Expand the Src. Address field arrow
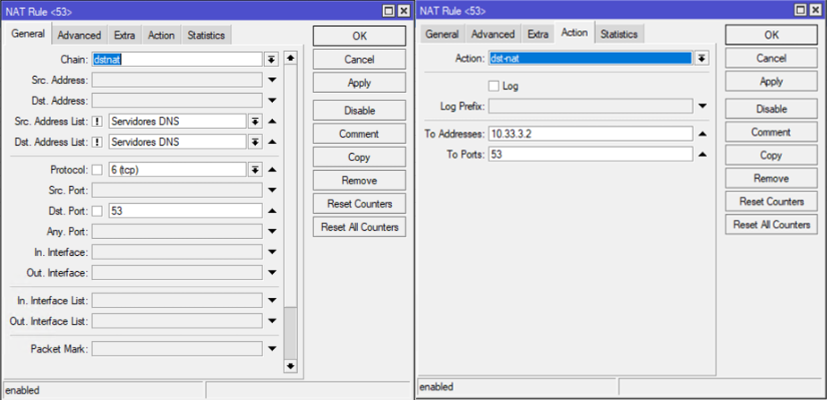 [x=272, y=79]
